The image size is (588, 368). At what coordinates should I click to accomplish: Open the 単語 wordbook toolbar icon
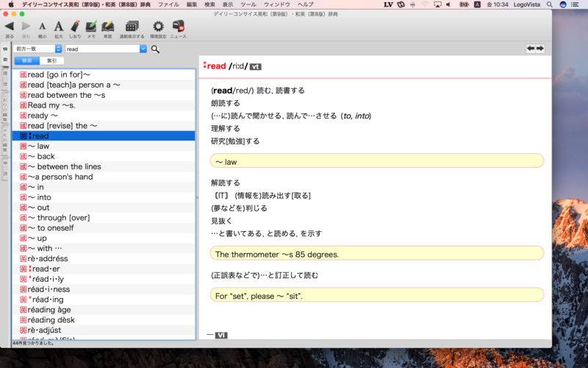[x=107, y=26]
